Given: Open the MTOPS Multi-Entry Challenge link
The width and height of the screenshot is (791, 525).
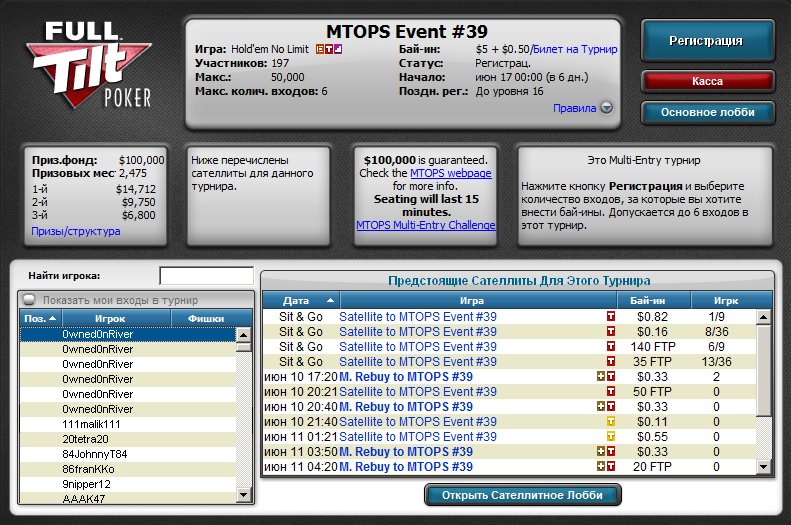Looking at the screenshot, I should [426, 225].
